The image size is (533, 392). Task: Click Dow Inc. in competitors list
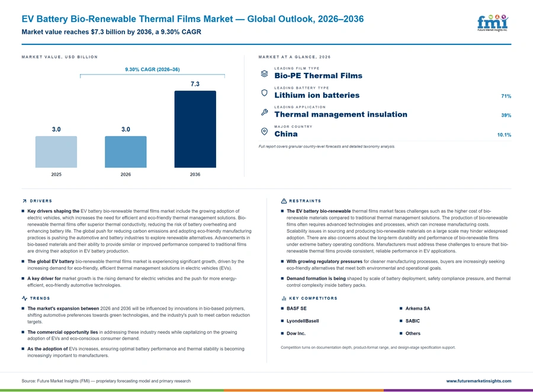coord(296,333)
